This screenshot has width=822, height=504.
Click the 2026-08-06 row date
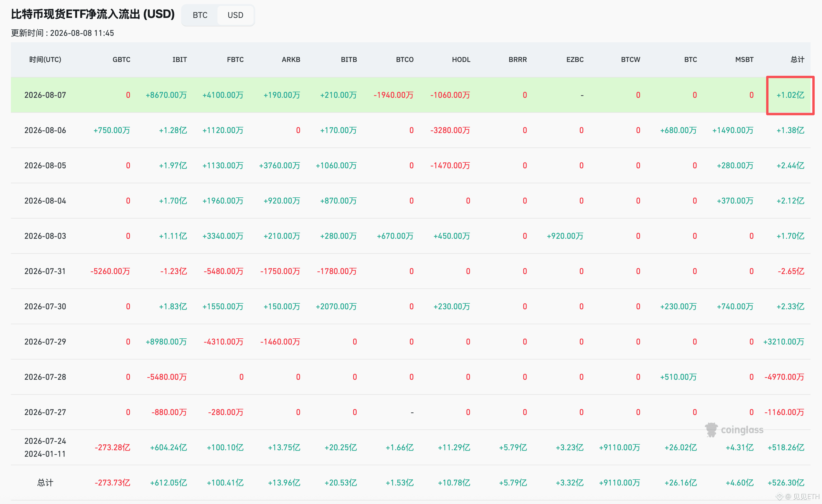45,130
